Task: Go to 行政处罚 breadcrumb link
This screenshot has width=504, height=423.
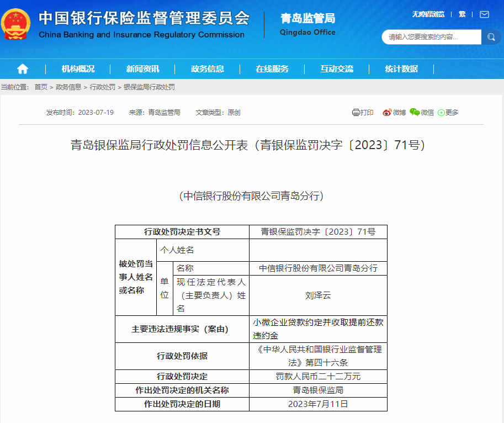Action: [103, 87]
